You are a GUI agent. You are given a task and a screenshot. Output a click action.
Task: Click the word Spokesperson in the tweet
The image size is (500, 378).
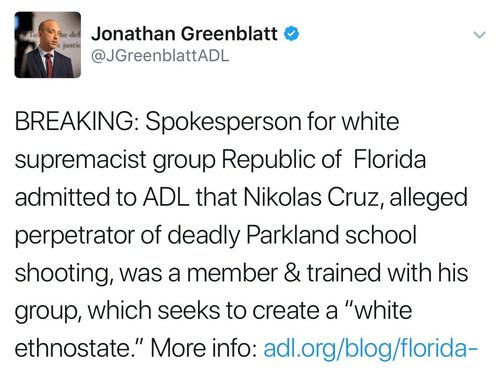pyautogui.click(x=223, y=122)
